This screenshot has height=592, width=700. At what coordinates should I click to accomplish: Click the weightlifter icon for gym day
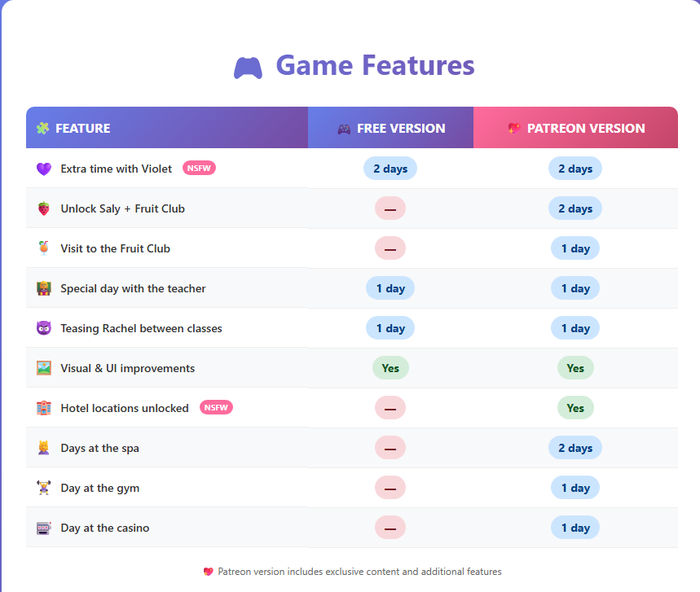click(x=44, y=488)
